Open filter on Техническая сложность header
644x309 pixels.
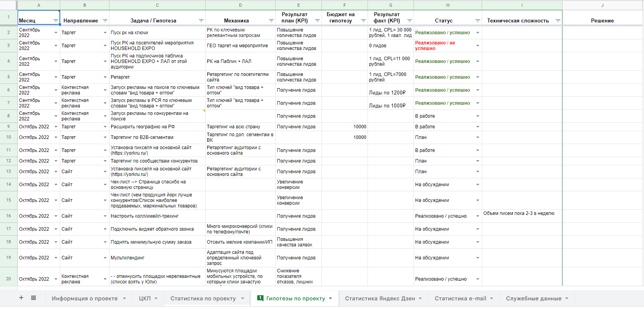click(x=558, y=21)
